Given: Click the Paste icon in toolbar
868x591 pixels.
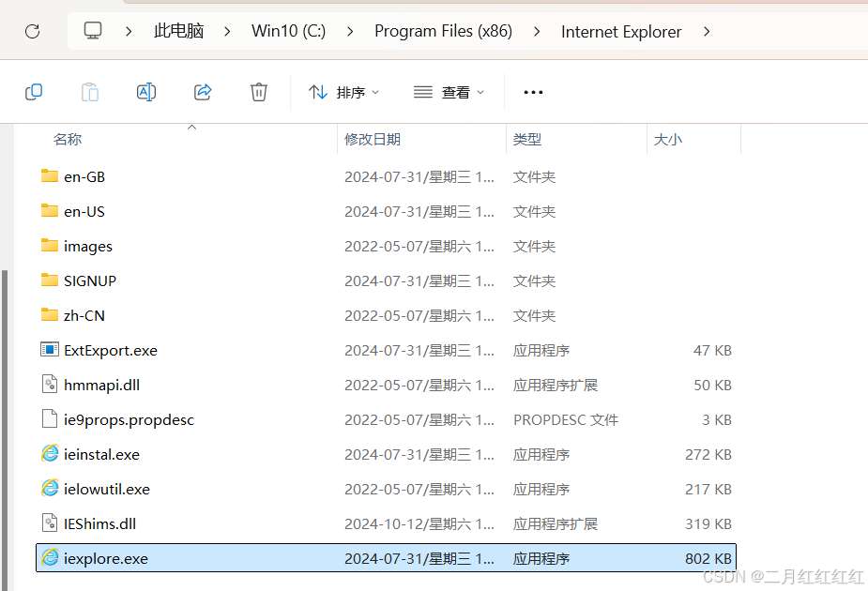Looking at the screenshot, I should pyautogui.click(x=90, y=92).
